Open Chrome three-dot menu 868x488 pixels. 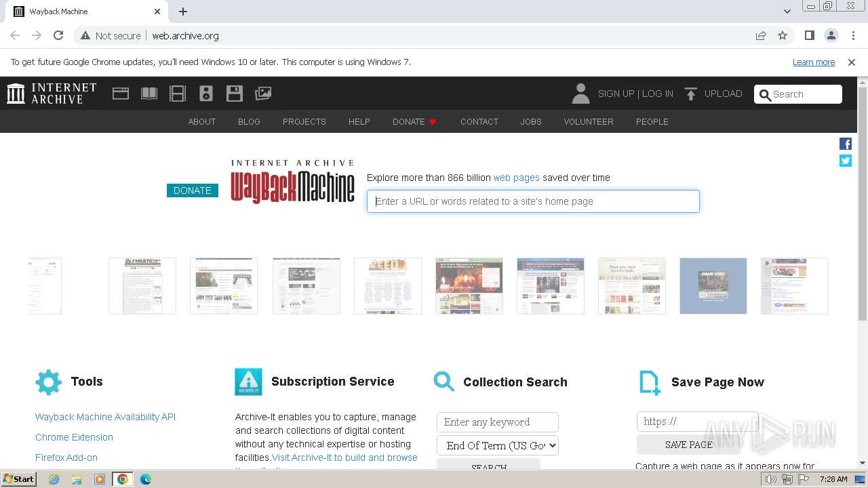point(853,35)
